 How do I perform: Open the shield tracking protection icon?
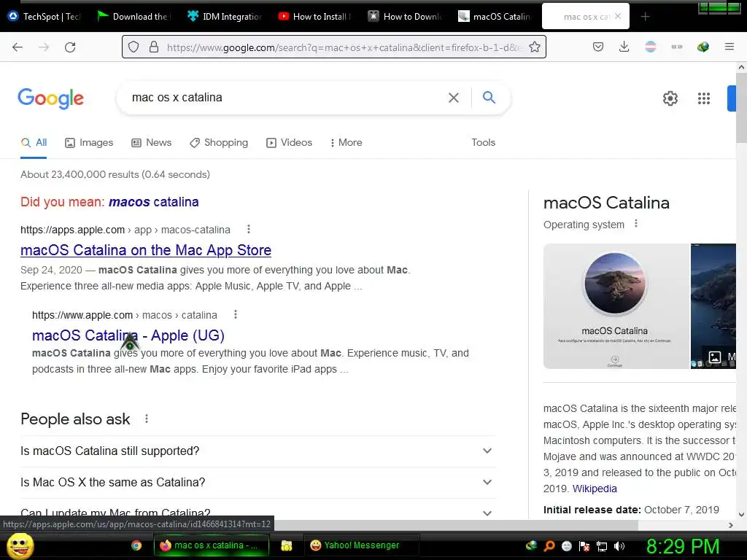(133, 47)
